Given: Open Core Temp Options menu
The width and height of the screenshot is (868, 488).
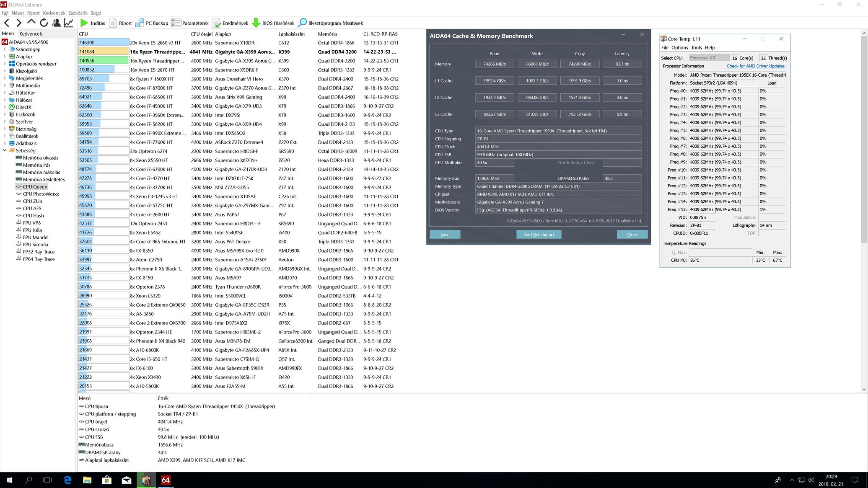Looking at the screenshot, I should coord(680,48).
